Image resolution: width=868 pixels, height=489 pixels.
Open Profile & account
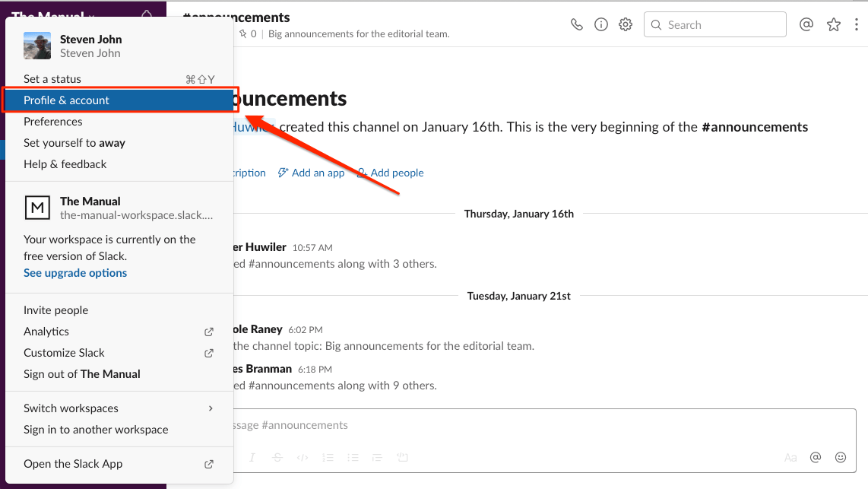pyautogui.click(x=67, y=100)
